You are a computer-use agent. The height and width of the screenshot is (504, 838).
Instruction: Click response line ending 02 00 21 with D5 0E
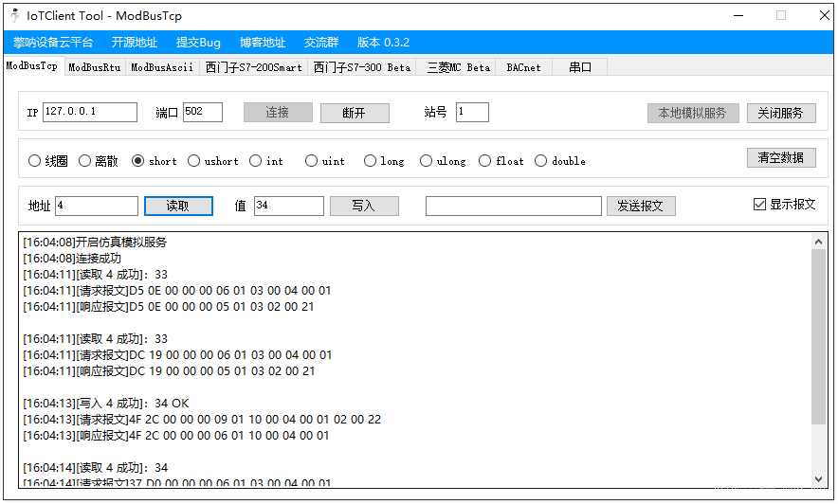[169, 306]
